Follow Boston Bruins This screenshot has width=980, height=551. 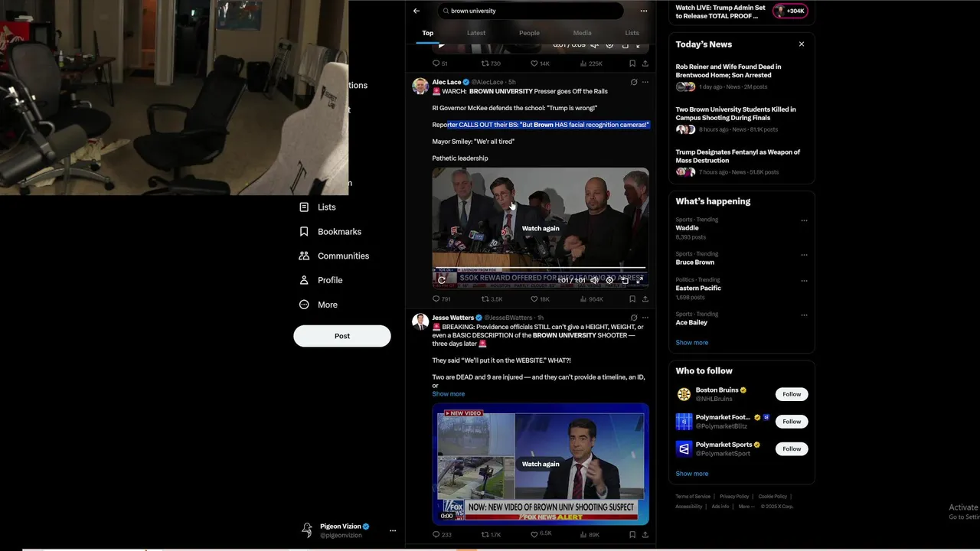click(x=792, y=394)
